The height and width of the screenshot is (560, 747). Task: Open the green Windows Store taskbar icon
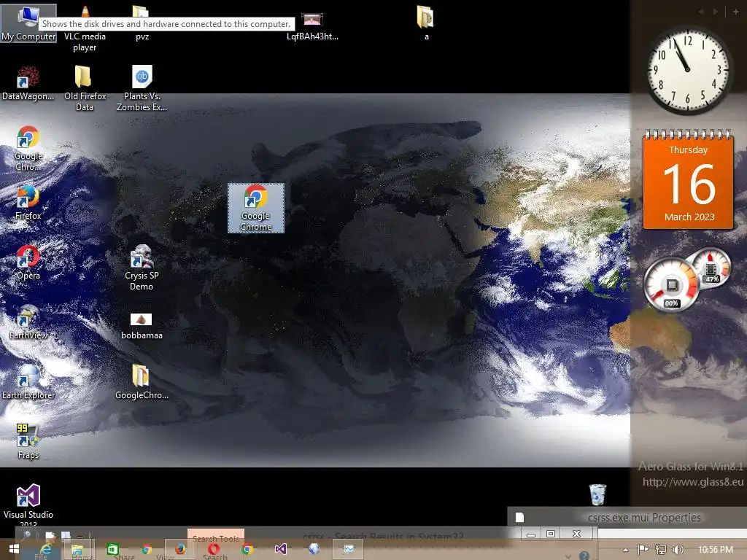[112, 549]
